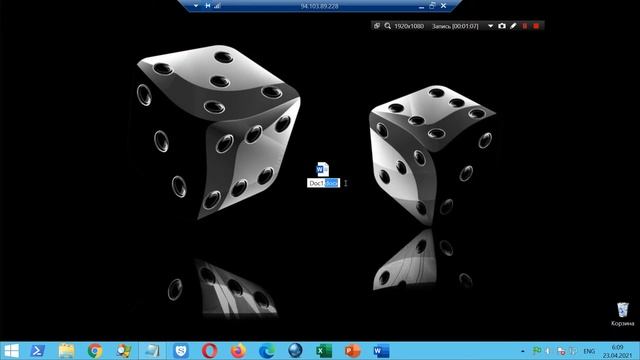Toggle the pin on the remote connection bar
The image size is (640, 360).
208,6
